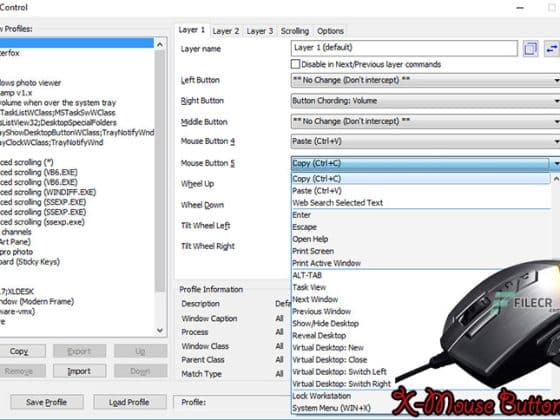Choose Web Search Selected Text option
Viewport: 560px width, 420px height.
(421, 203)
